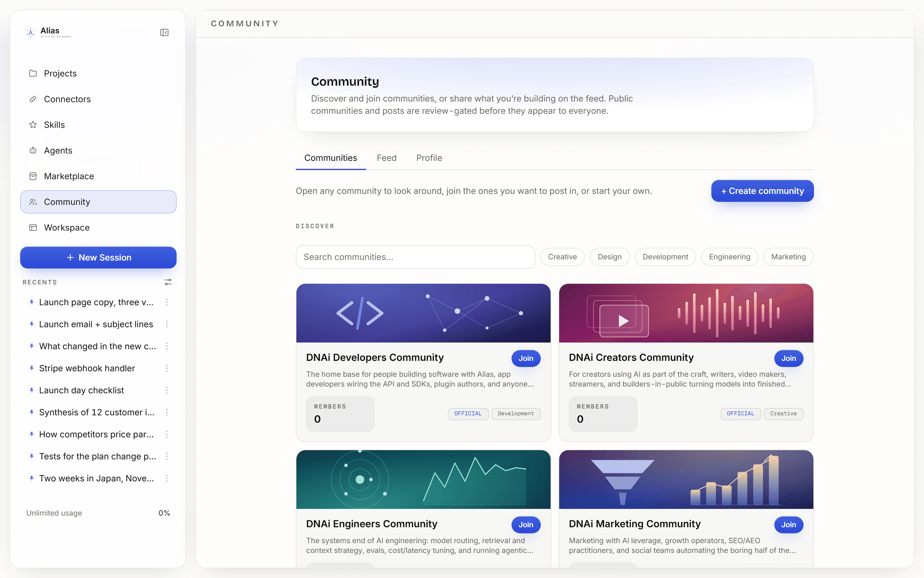Filter communities by Development chip
924x578 pixels.
(665, 257)
